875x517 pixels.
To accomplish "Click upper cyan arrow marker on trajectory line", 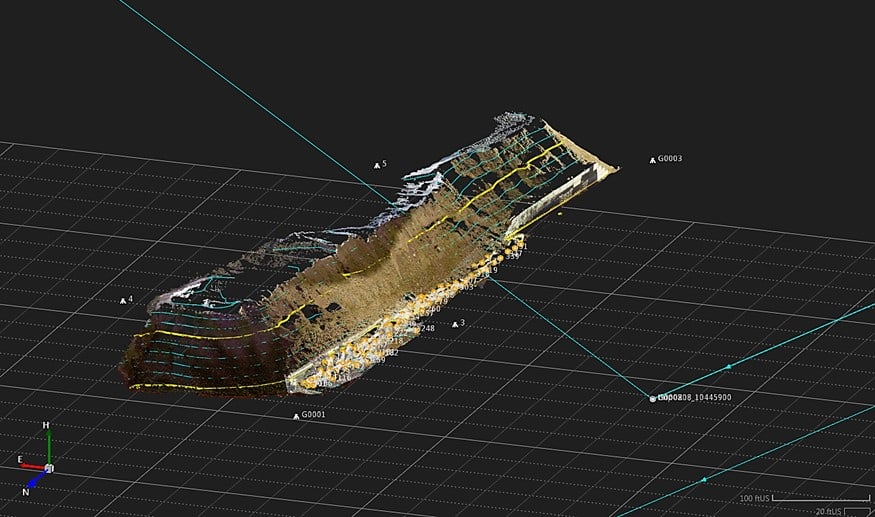I will pos(728,367).
